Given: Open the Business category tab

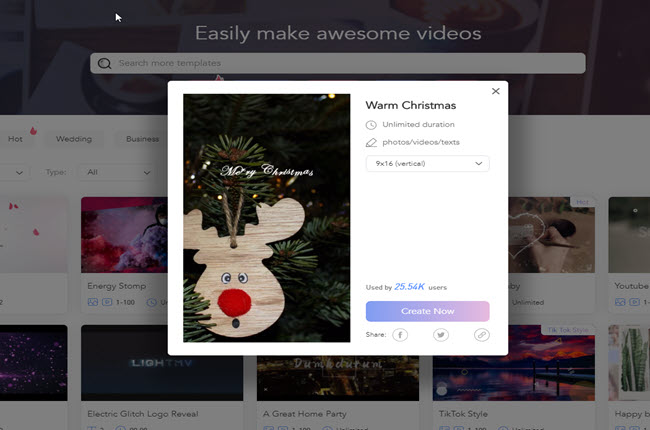Looking at the screenshot, I should click(142, 139).
